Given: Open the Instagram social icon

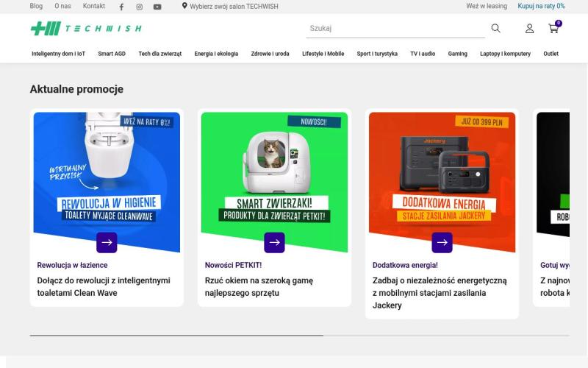Looking at the screenshot, I should pyautogui.click(x=139, y=7).
